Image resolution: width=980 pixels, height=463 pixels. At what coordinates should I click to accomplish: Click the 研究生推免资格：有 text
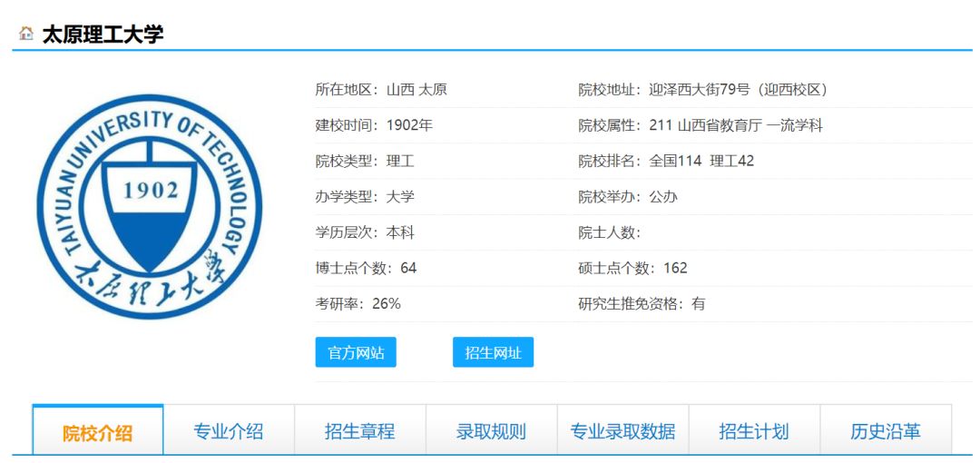pos(642,304)
